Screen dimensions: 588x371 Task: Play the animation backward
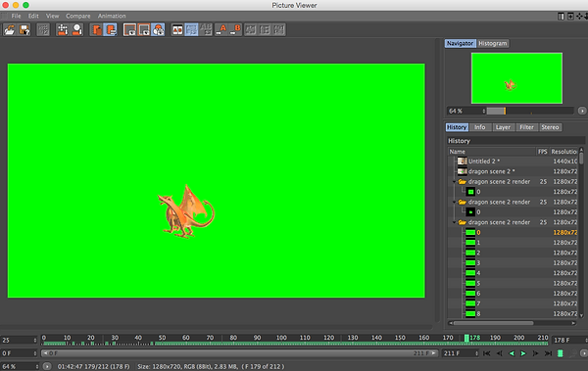click(x=512, y=353)
